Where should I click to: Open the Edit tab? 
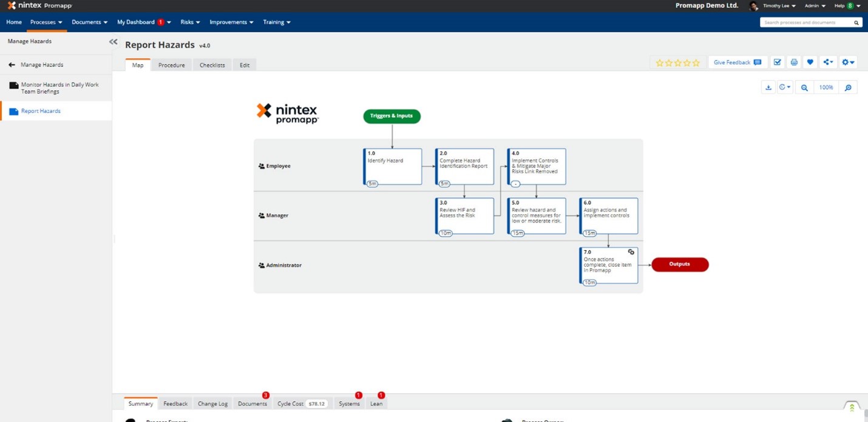point(245,65)
